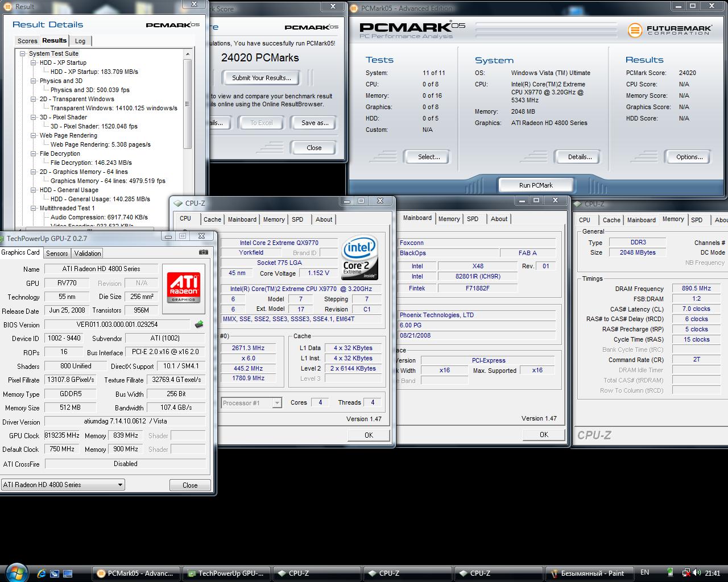Open Sensors tab in GPU-Z
The width and height of the screenshot is (728, 582).
pos(57,253)
